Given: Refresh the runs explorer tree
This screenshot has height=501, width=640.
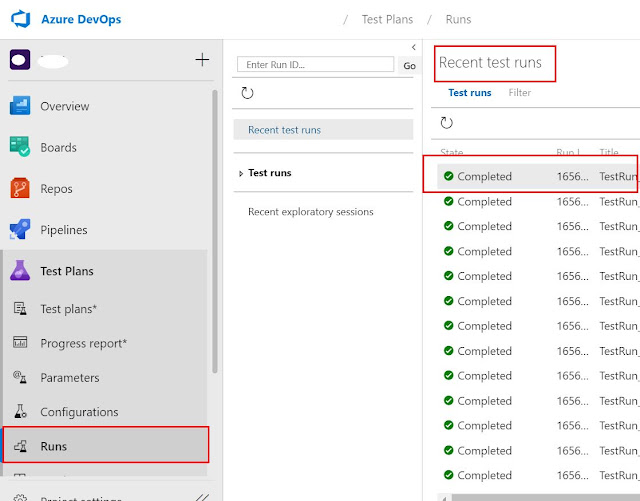Looking at the screenshot, I should [x=247, y=93].
